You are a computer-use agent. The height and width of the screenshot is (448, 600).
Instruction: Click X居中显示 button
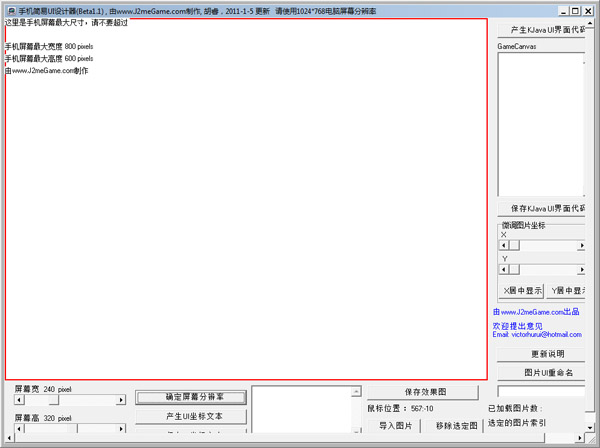(522, 291)
